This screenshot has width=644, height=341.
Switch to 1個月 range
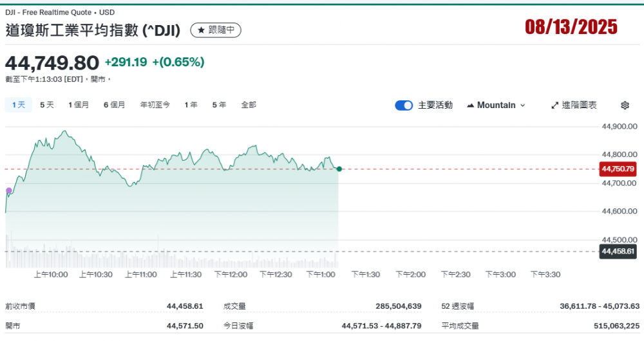point(79,105)
